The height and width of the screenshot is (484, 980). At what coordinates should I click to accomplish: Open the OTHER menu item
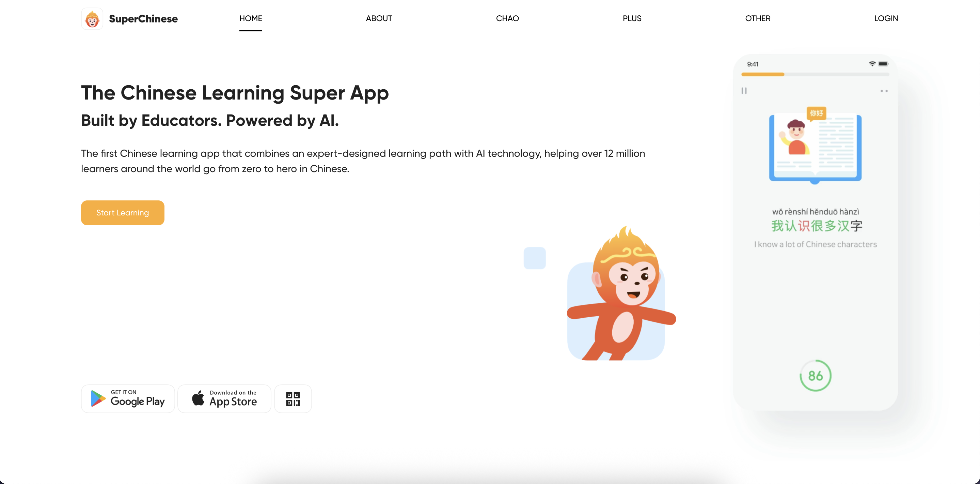[757, 18]
